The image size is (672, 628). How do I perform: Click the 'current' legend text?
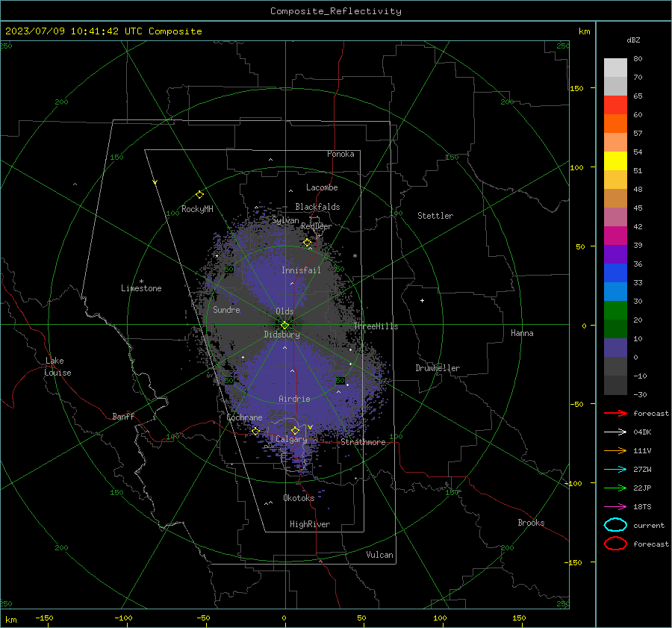[x=649, y=525]
